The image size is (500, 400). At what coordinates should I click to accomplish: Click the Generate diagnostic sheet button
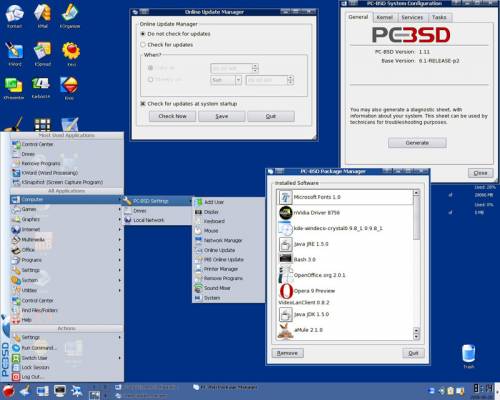coord(417,143)
